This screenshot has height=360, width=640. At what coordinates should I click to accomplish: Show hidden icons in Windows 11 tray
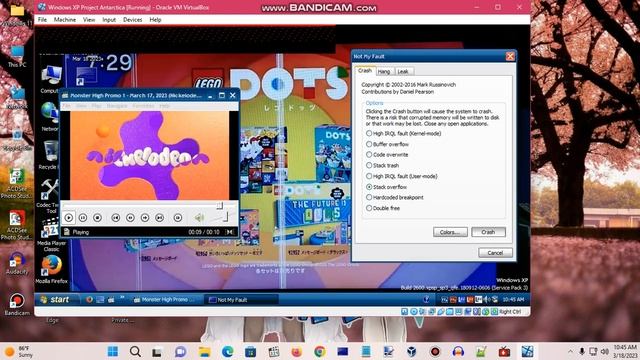pyautogui.click(x=570, y=351)
